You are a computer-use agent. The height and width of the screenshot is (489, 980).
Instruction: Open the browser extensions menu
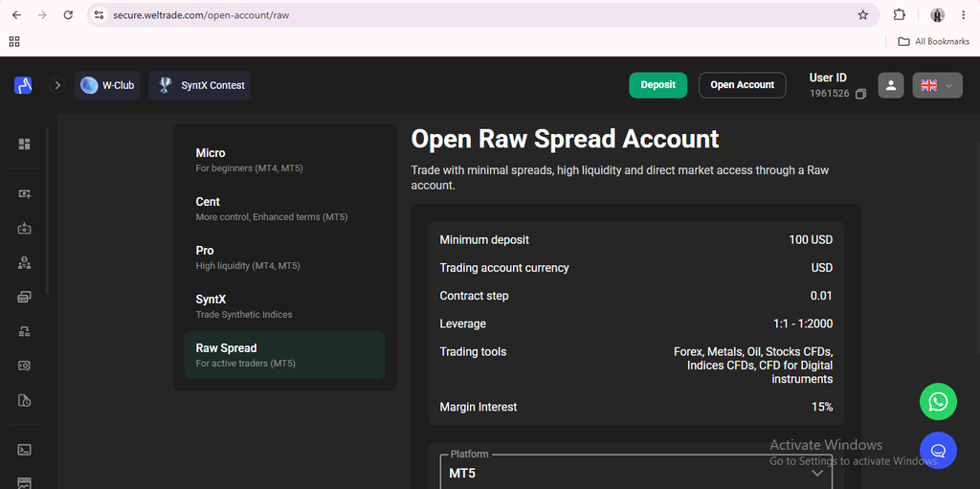[899, 15]
